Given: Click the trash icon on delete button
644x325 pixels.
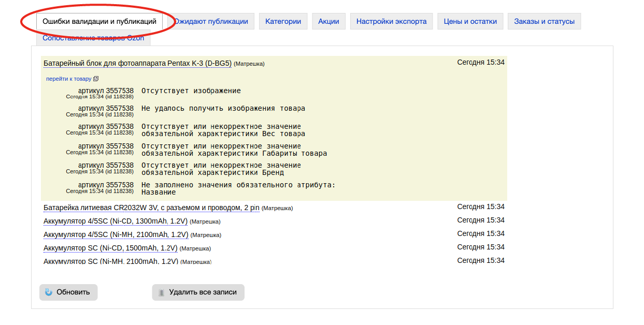Looking at the screenshot, I should 161,292.
